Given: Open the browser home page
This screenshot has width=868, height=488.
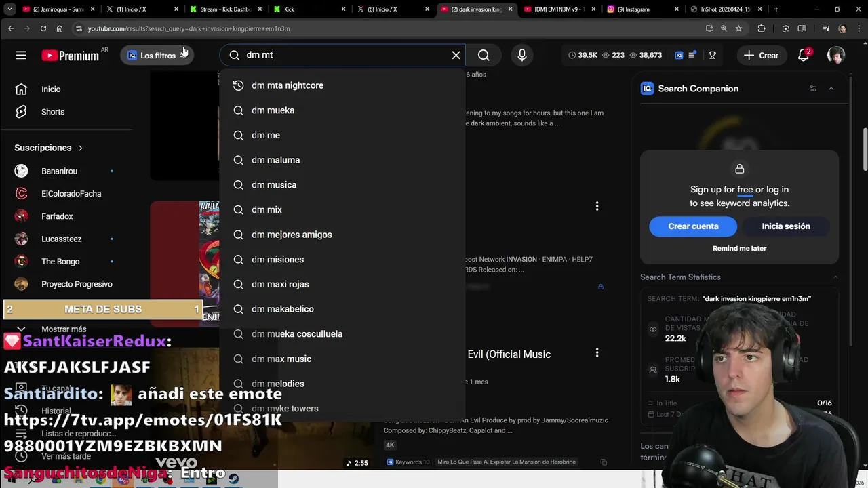Looking at the screenshot, I should click(60, 28).
